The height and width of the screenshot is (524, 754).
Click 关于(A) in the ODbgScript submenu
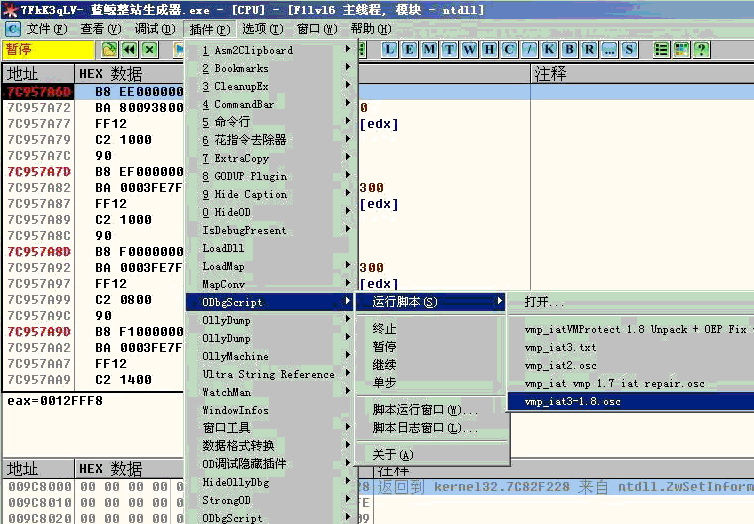click(431, 455)
